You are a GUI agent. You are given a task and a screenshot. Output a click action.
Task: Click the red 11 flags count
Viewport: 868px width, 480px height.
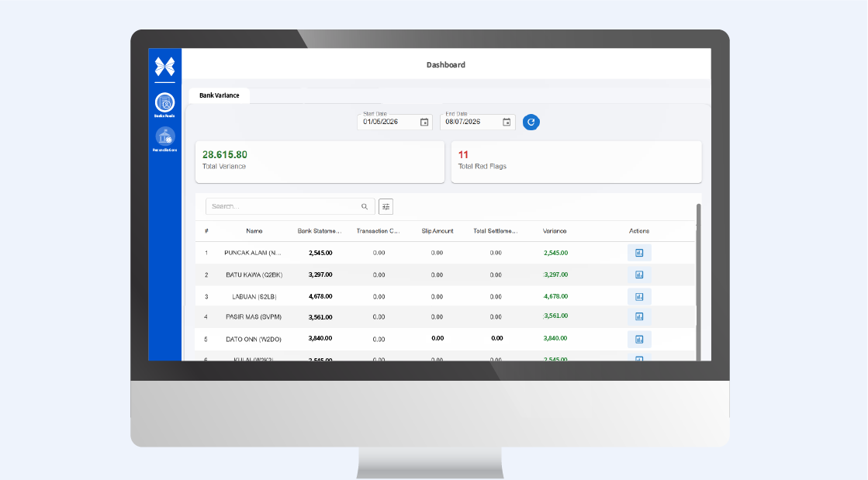463,155
